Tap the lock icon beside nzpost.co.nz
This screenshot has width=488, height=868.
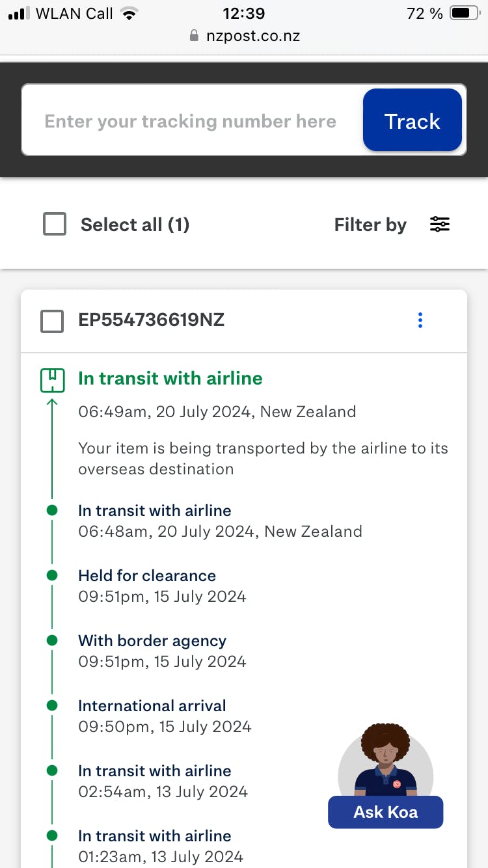194,36
